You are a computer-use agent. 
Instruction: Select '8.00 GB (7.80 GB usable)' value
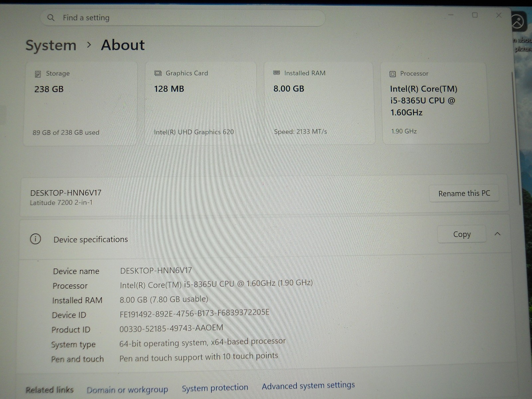coord(164,299)
